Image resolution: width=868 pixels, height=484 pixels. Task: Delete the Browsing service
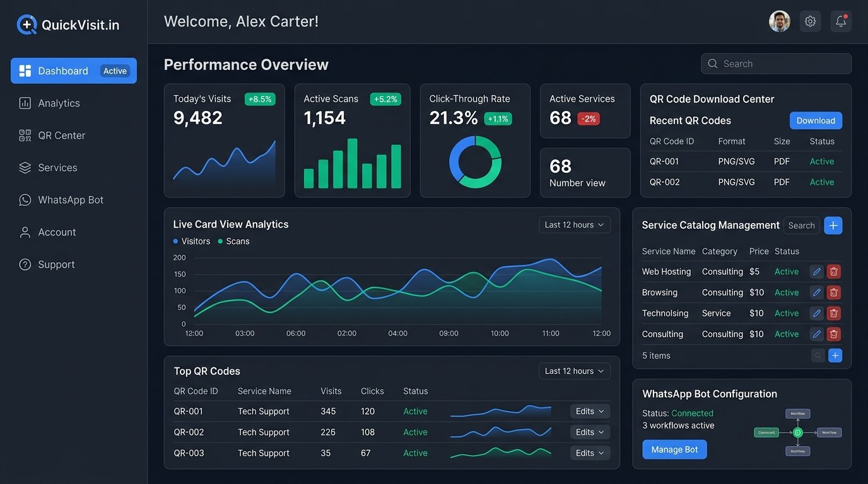click(834, 292)
